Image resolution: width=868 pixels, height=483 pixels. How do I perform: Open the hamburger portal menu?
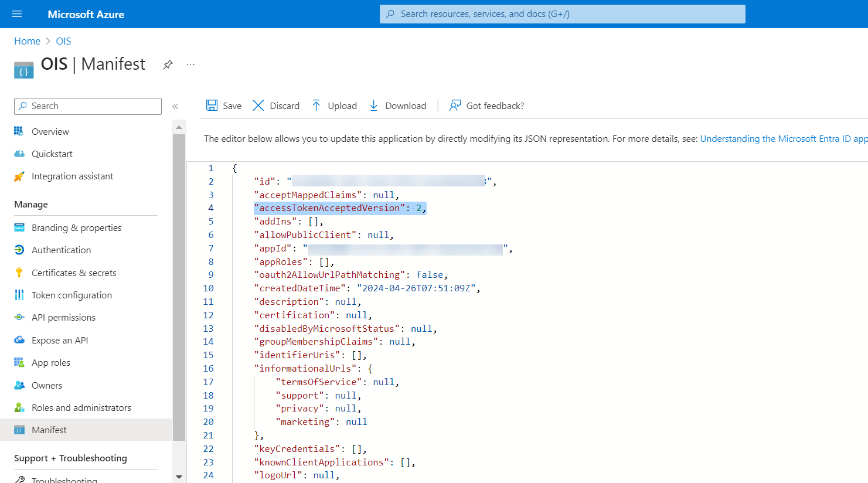click(16, 14)
